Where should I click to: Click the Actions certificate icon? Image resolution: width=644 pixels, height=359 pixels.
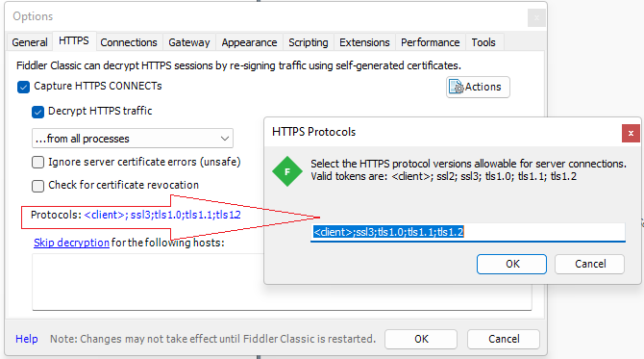coord(456,87)
